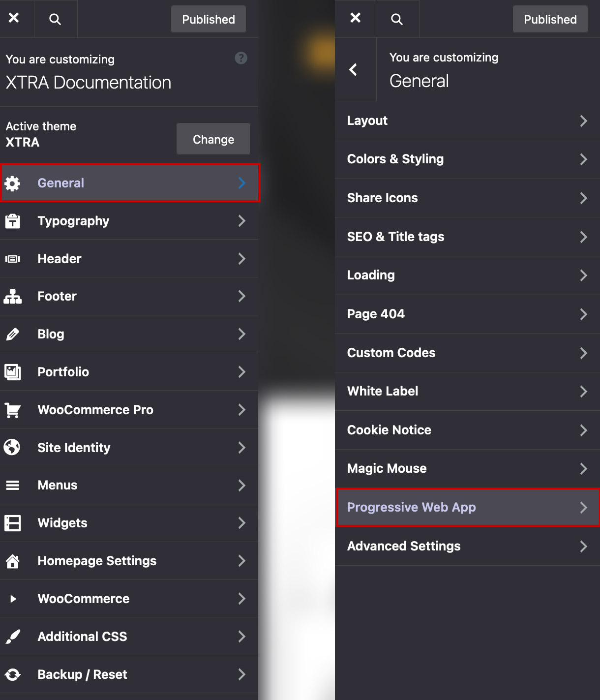Click the Site Identity globe icon
The height and width of the screenshot is (700, 600).
pos(12,448)
